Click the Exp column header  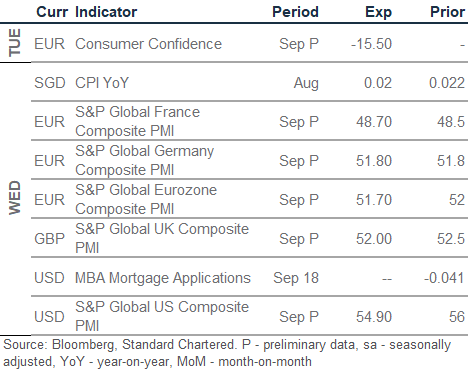(378, 13)
